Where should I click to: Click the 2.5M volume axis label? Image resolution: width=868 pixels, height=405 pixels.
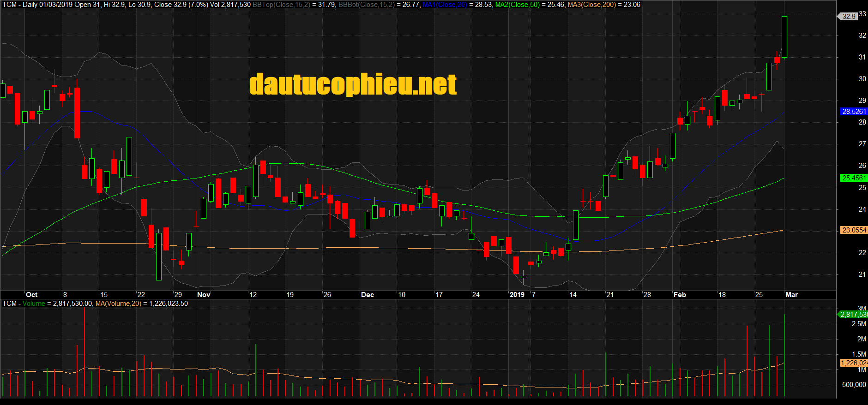[x=859, y=324]
